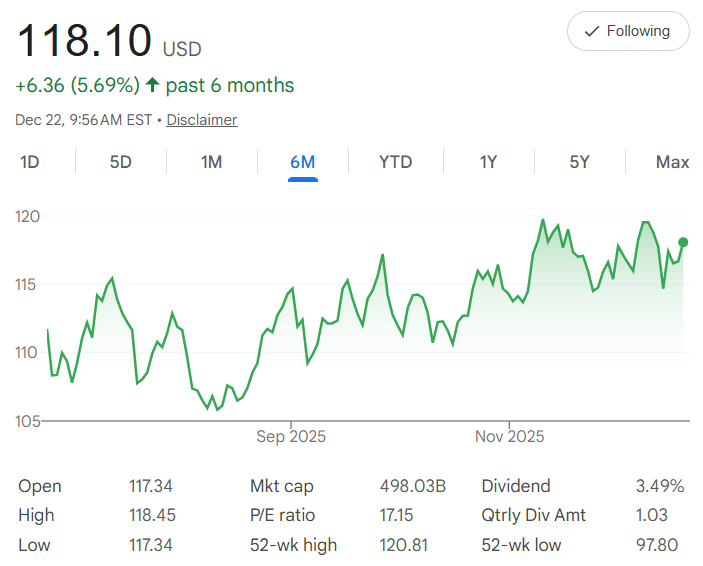Click the Dividend yield value 3.49%

[660, 487]
